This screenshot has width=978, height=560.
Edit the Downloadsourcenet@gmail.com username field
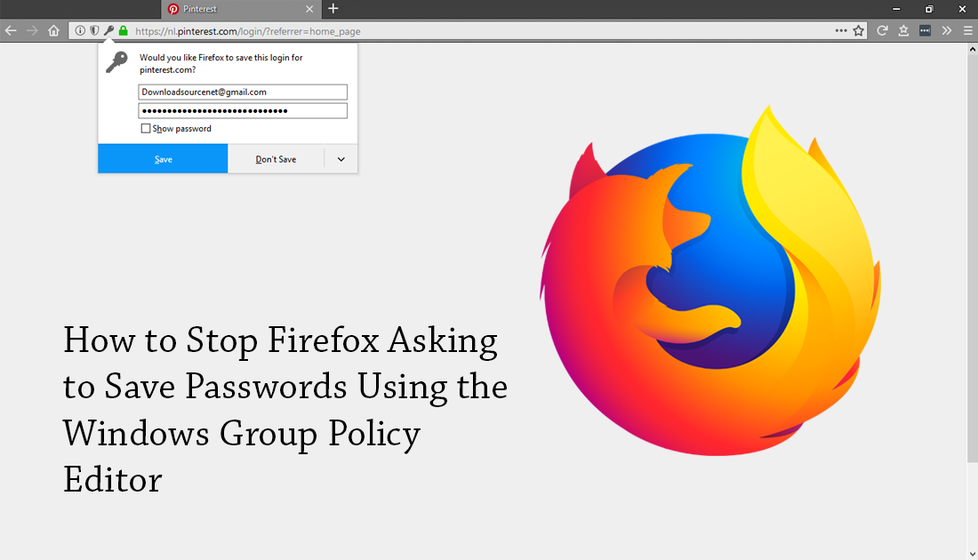[243, 92]
